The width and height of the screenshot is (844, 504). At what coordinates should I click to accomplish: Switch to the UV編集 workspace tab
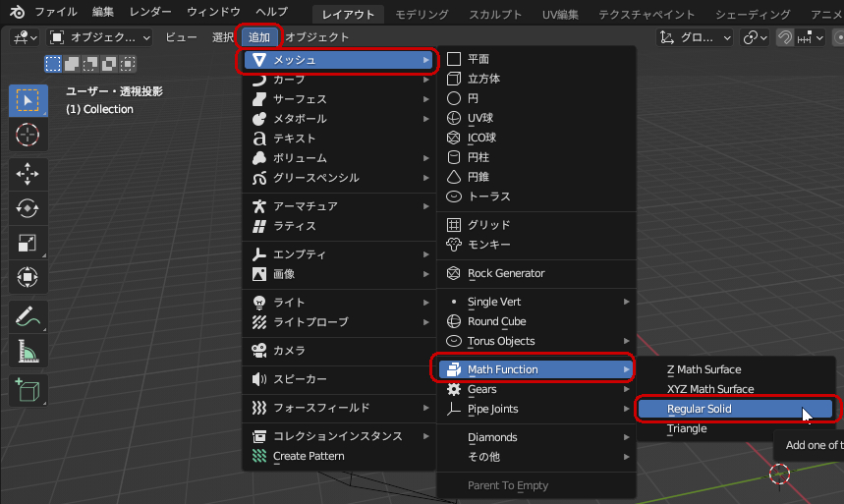coord(560,15)
